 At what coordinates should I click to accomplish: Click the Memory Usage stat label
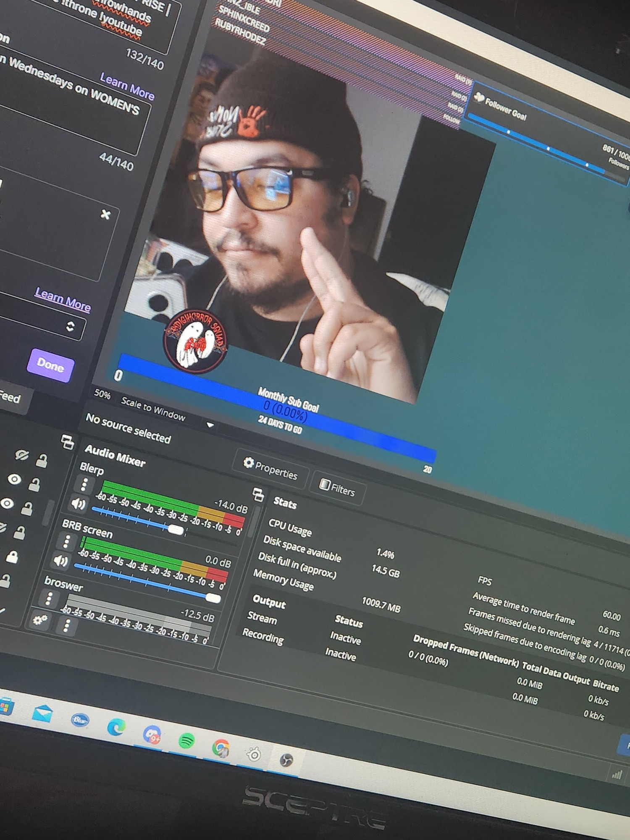pos(283,580)
